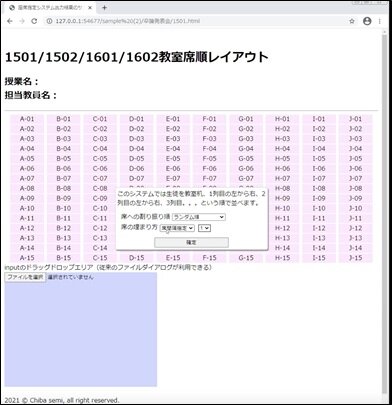Select seat E-07

coord(173,178)
